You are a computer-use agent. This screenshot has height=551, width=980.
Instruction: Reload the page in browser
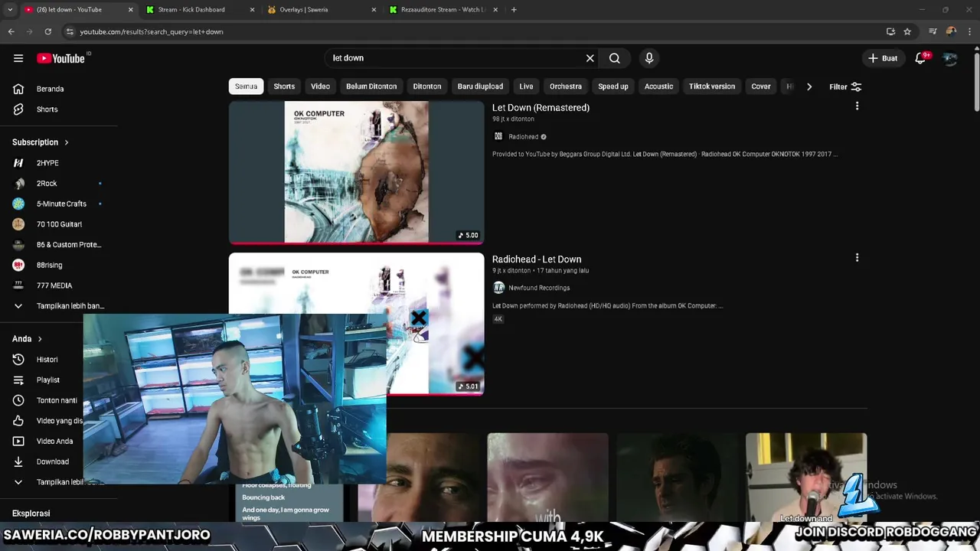[47, 31]
